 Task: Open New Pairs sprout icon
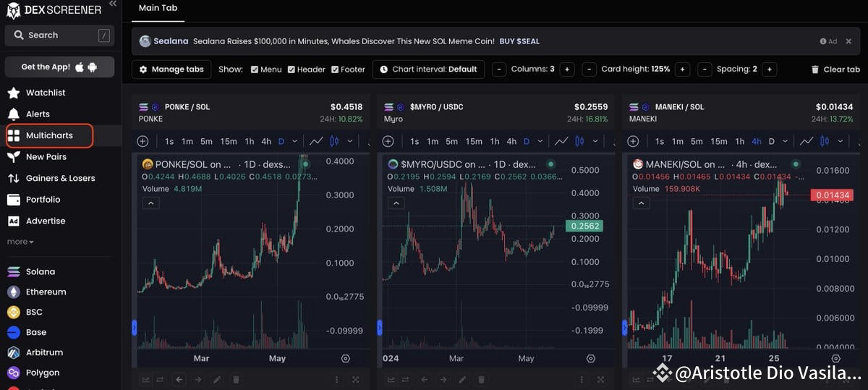[x=13, y=157]
